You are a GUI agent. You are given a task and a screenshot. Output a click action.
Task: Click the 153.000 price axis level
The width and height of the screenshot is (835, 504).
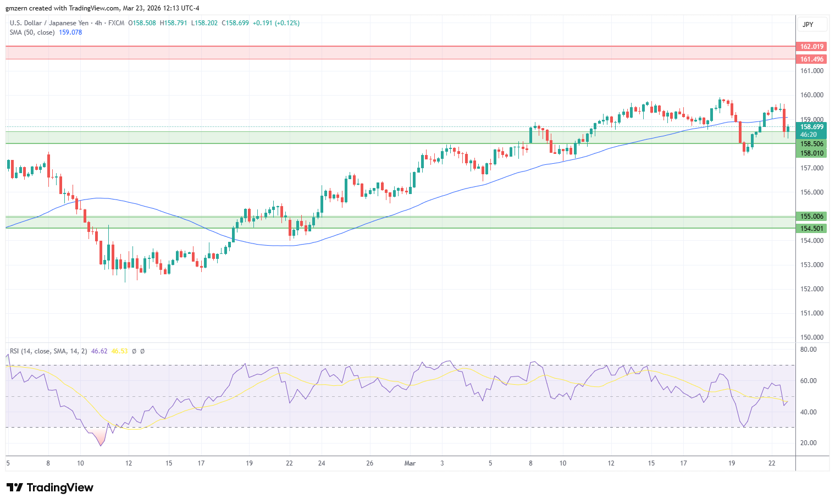point(812,265)
